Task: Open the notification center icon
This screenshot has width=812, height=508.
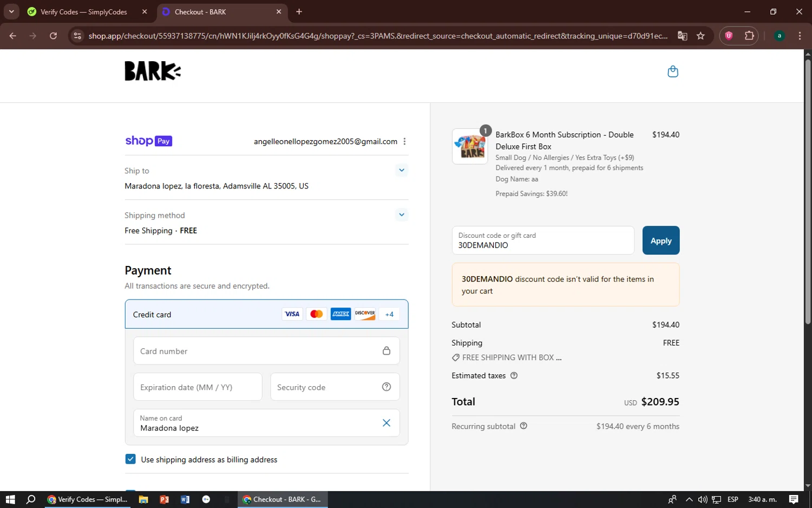Action: pos(794,499)
